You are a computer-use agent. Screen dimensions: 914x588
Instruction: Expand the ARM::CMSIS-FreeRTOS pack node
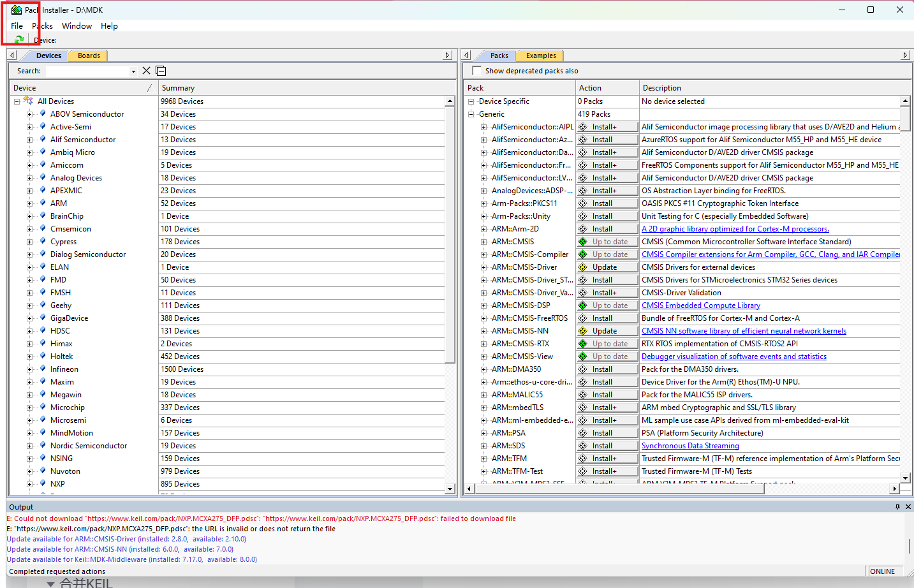(483, 318)
